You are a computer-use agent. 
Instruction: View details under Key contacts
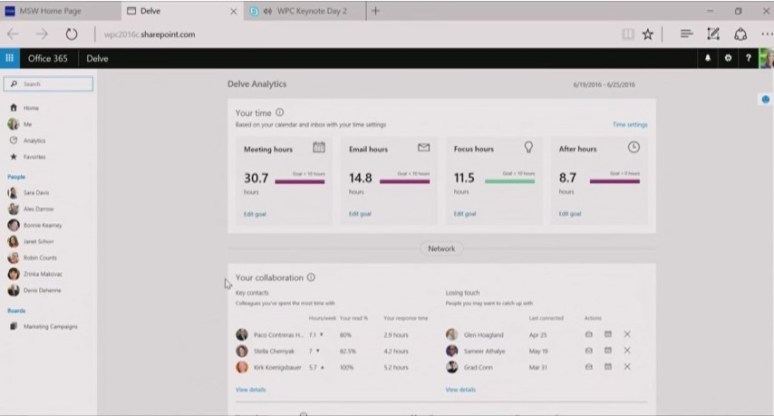[251, 390]
